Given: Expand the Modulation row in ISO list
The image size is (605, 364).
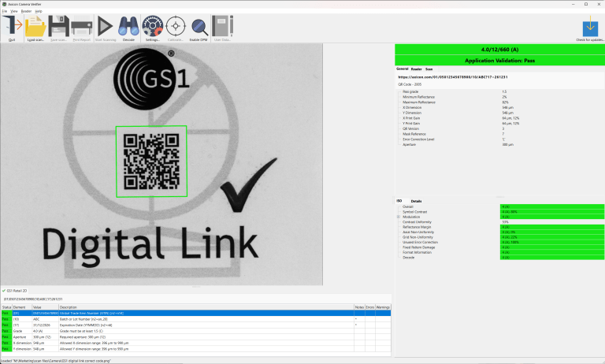Looking at the screenshot, I should pyautogui.click(x=399, y=217).
